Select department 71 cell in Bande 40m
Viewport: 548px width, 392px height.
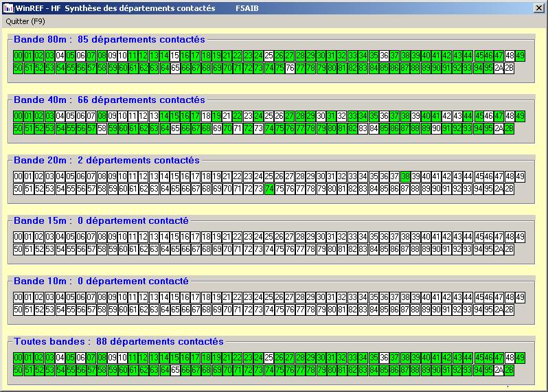pos(238,128)
